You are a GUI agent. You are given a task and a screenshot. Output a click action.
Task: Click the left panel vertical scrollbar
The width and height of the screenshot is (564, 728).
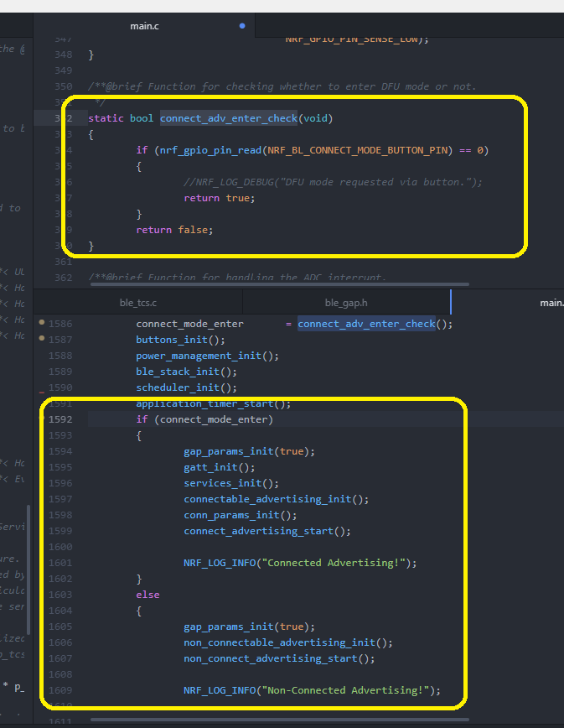pos(30,570)
